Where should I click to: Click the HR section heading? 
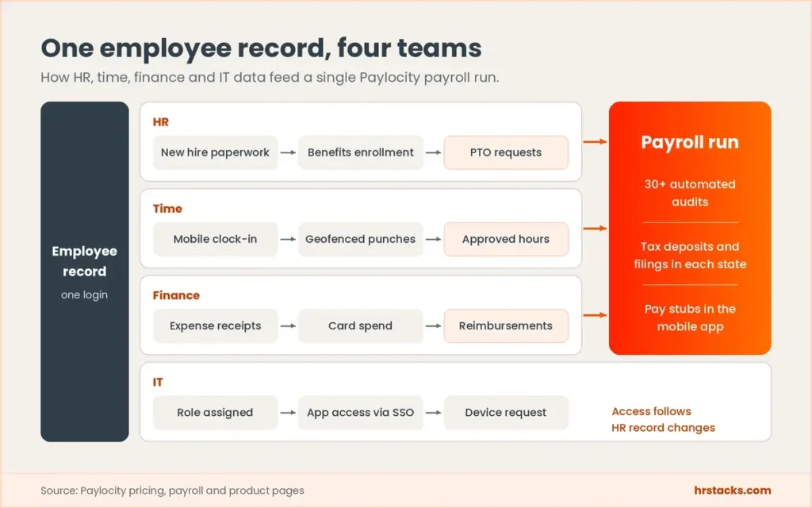click(160, 121)
